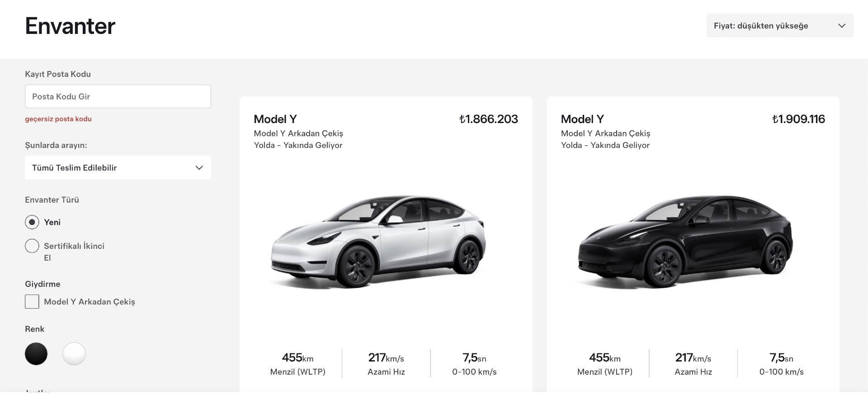Image resolution: width=868 pixels, height=395 pixels.
Task: Click the chevron in delivery filter dropdown
Action: pyautogui.click(x=199, y=168)
